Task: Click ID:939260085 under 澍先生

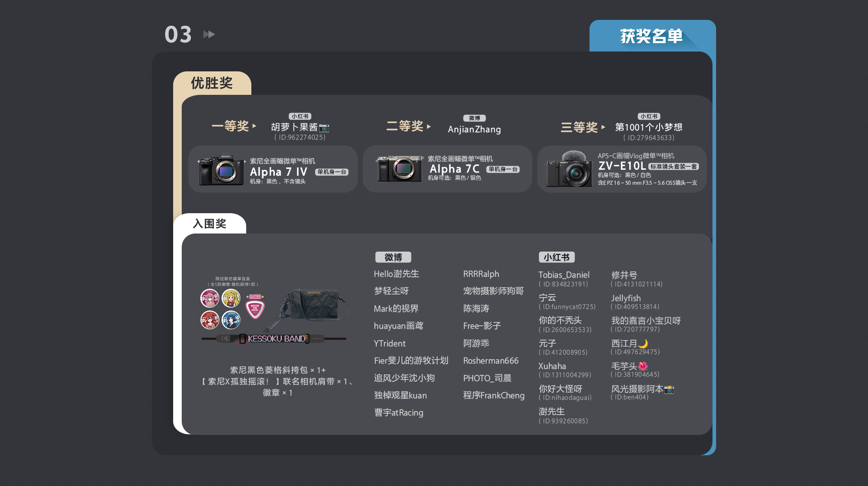Action: point(563,421)
